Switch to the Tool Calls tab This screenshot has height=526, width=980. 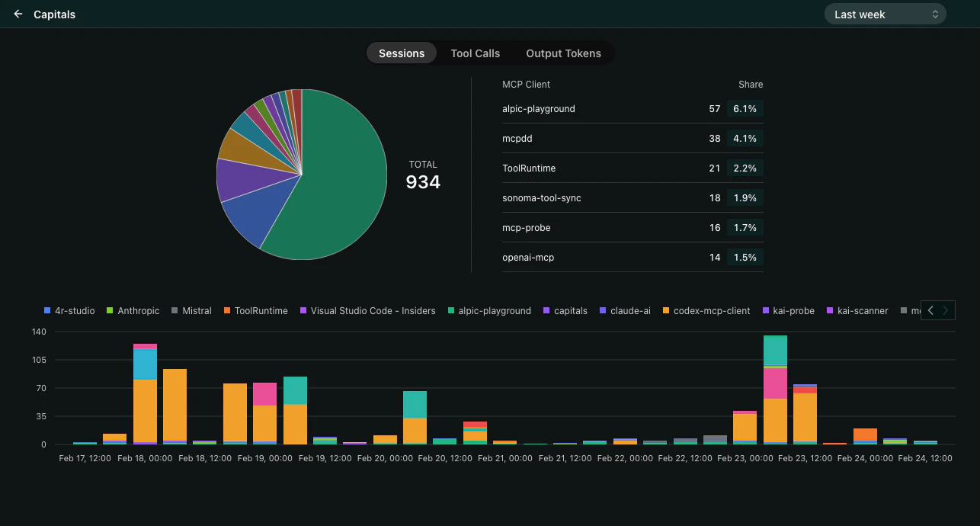pyautogui.click(x=475, y=53)
